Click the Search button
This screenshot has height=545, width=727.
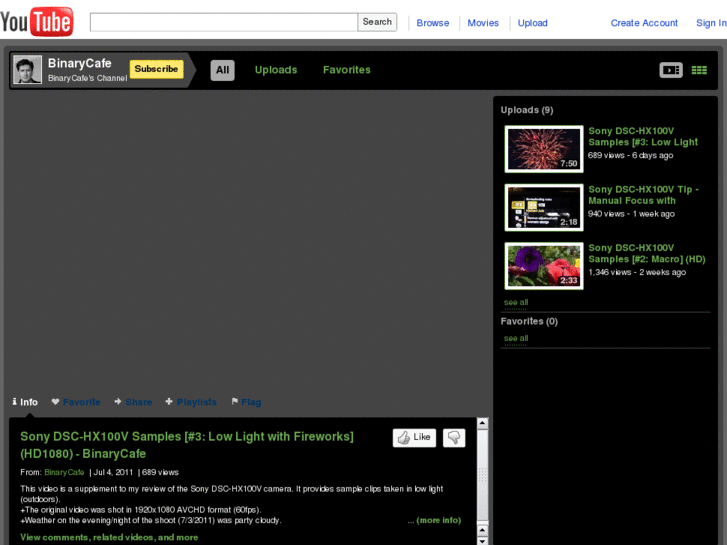377,22
